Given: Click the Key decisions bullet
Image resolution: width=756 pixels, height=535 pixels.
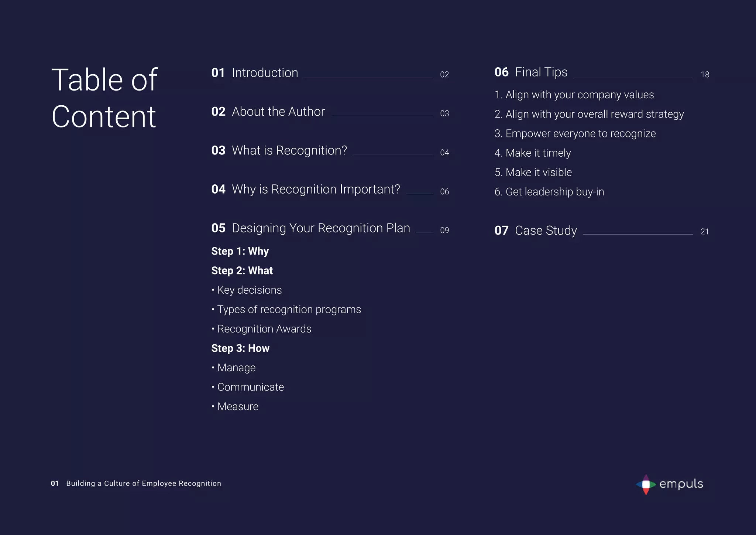Looking at the screenshot, I should click(x=249, y=290).
